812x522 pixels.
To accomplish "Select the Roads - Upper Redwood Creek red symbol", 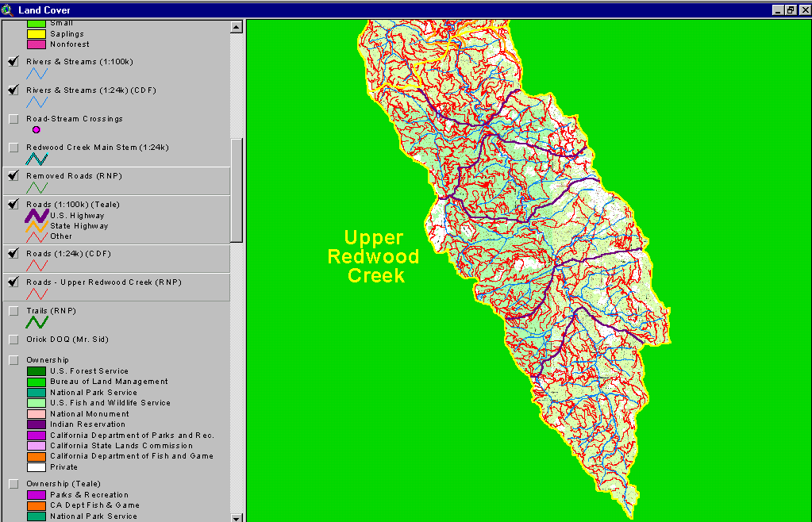I will (x=37, y=294).
